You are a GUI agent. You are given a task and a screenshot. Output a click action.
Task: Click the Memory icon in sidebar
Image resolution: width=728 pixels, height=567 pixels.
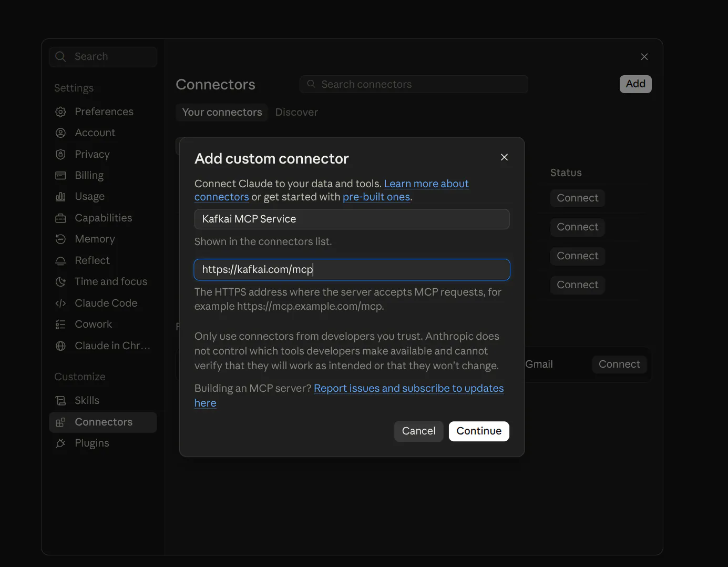60,239
